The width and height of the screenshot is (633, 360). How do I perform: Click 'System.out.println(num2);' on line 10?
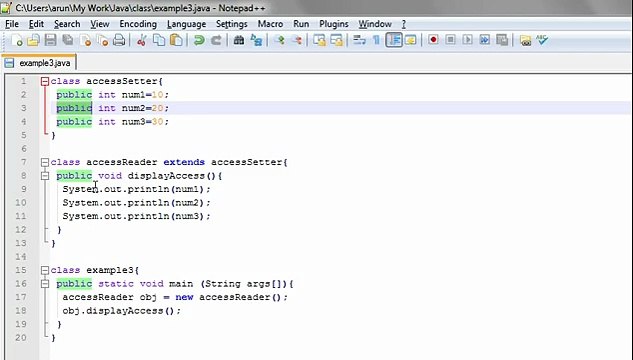(x=136, y=203)
